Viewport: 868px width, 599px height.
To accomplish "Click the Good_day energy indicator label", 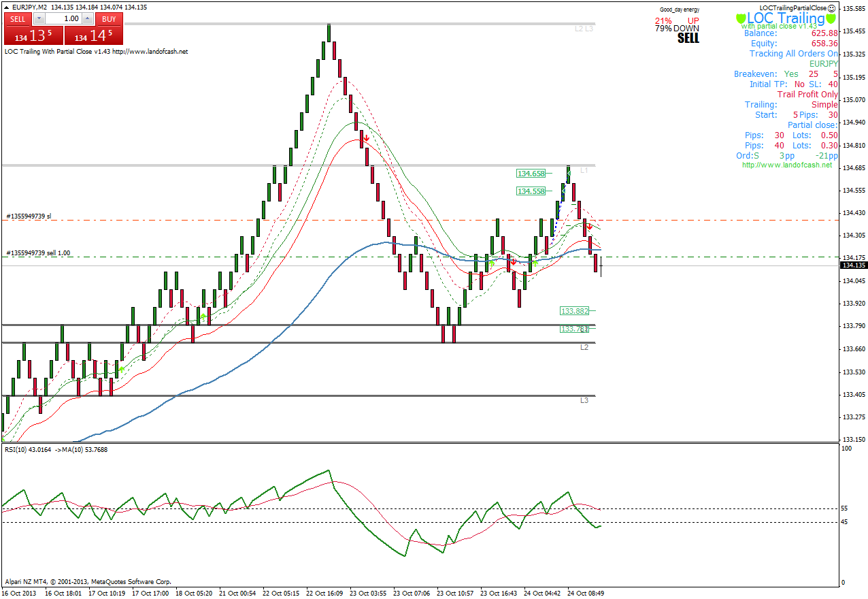I will point(680,10).
